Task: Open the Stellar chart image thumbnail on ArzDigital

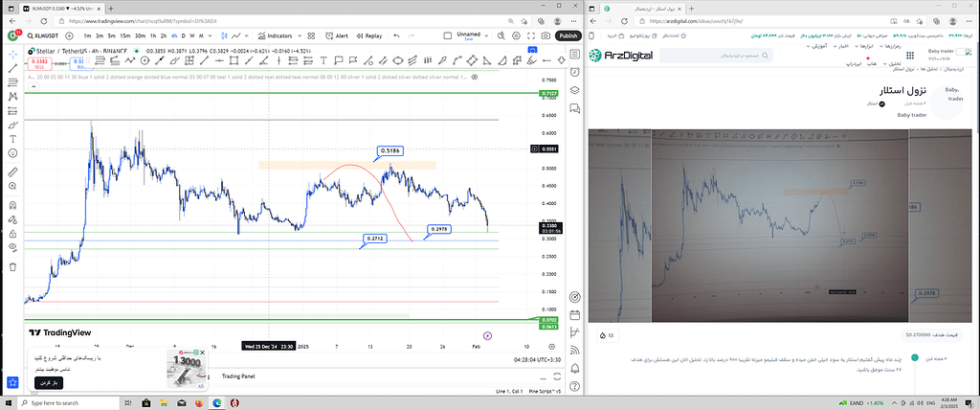Action: pos(780,226)
